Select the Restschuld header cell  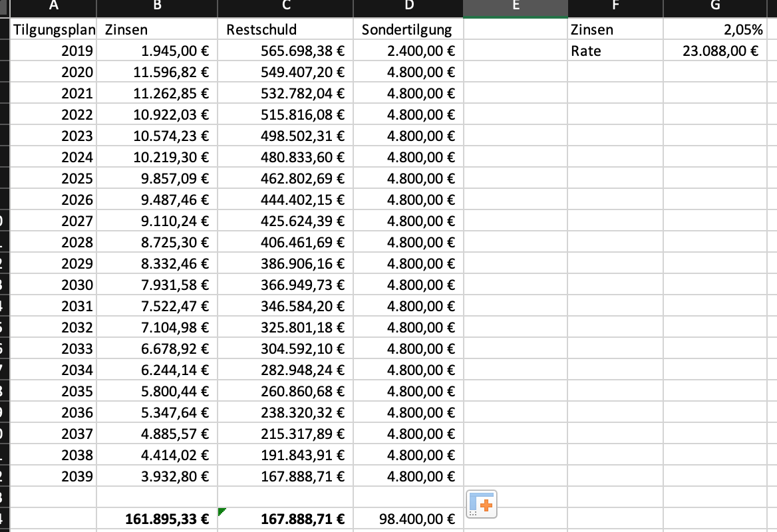285,29
